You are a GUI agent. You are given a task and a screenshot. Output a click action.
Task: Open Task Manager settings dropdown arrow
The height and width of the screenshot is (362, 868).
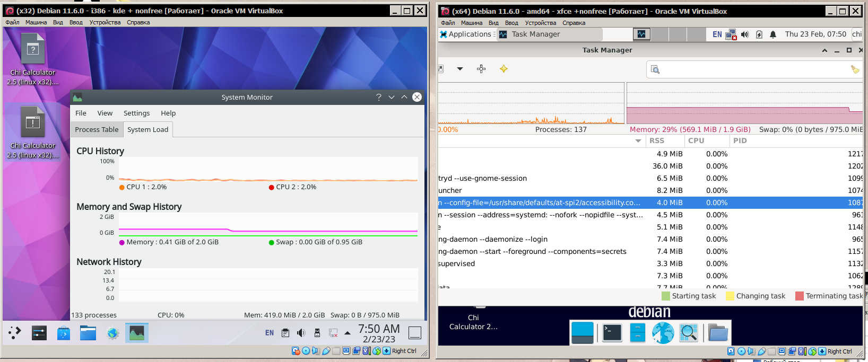point(460,69)
